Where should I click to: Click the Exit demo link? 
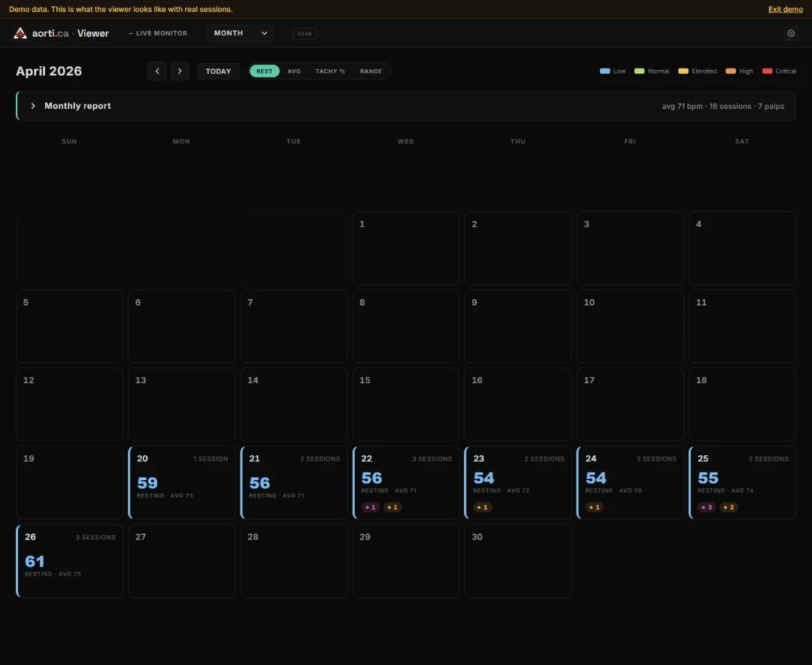coord(785,9)
